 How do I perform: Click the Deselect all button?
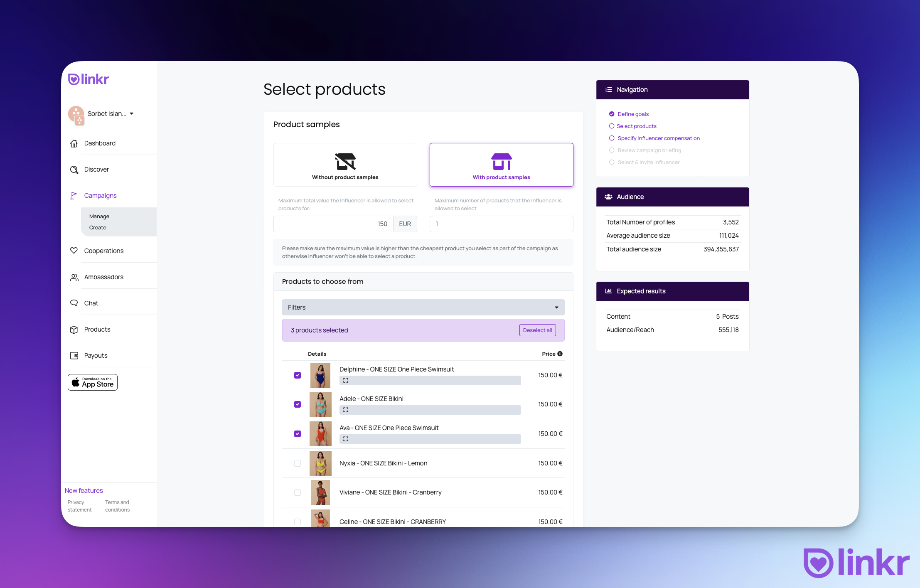pos(537,330)
